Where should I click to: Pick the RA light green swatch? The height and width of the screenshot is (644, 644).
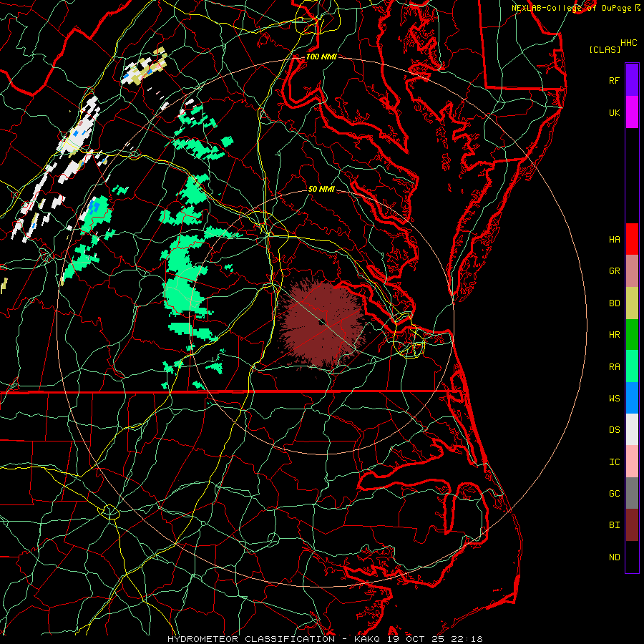click(632, 366)
